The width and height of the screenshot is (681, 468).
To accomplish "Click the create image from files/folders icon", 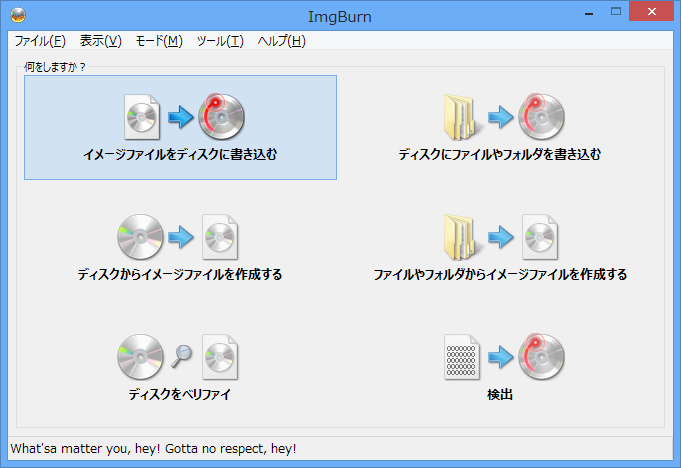I will [501, 237].
